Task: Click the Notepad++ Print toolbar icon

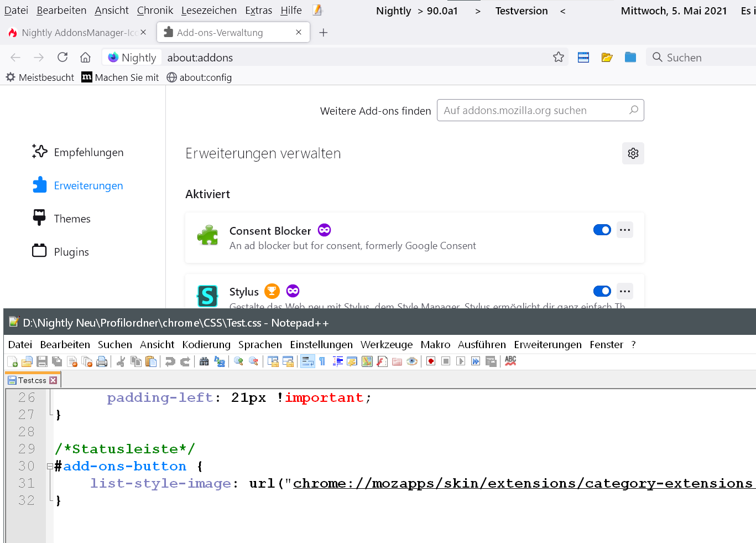Action: pos(102,361)
